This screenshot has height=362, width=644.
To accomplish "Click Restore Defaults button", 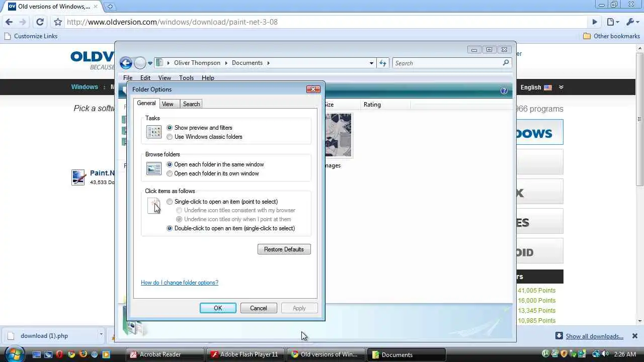I will [x=284, y=249].
